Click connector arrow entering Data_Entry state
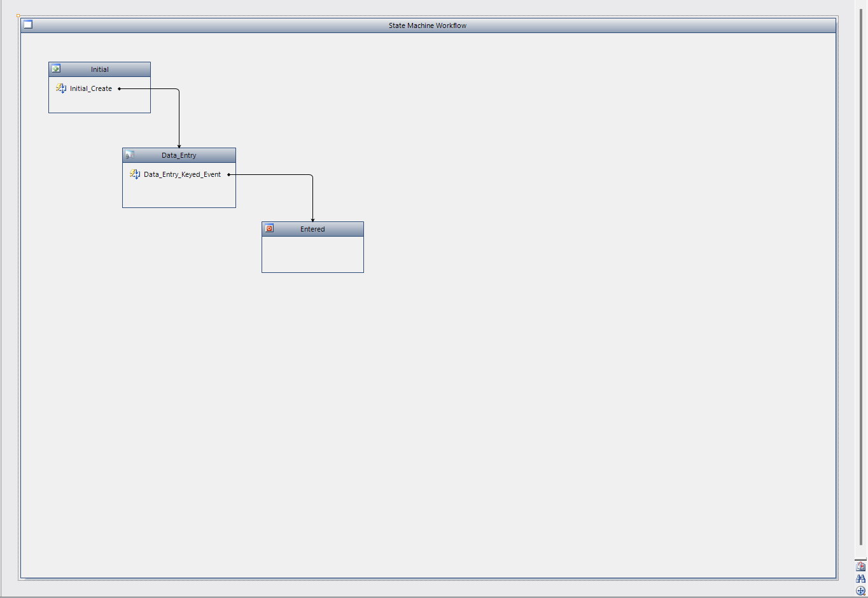 click(179, 145)
